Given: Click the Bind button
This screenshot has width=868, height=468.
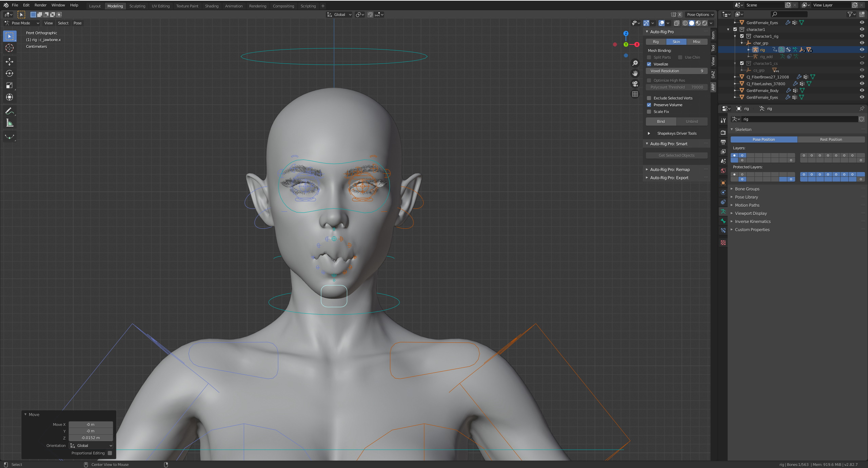Looking at the screenshot, I should tap(660, 121).
